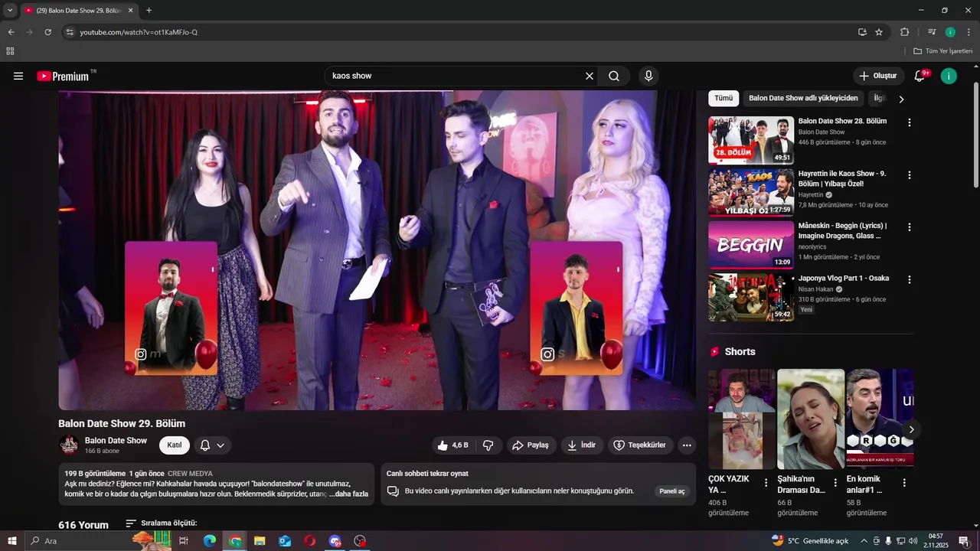Open Windows Start menu
The image size is (980, 551).
[12, 541]
